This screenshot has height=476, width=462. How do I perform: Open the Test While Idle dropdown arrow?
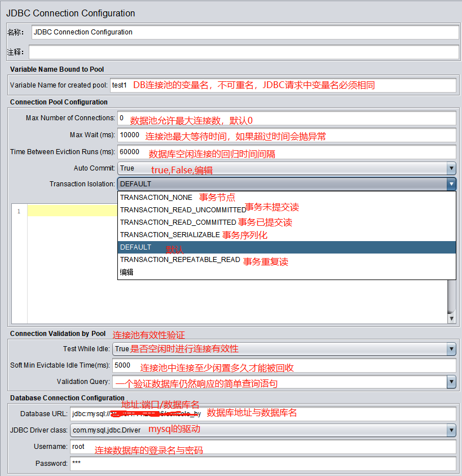click(x=451, y=349)
